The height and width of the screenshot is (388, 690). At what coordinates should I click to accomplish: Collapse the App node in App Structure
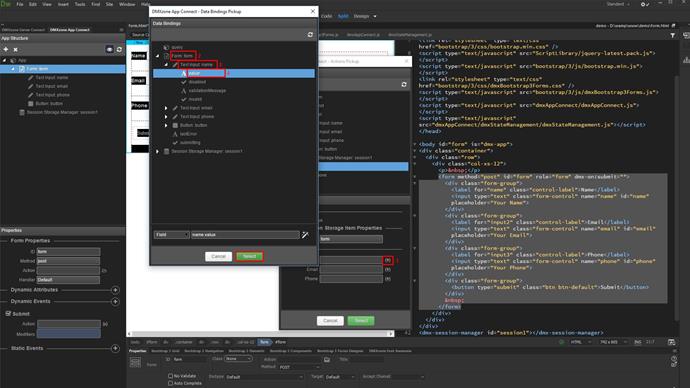pos(4,60)
